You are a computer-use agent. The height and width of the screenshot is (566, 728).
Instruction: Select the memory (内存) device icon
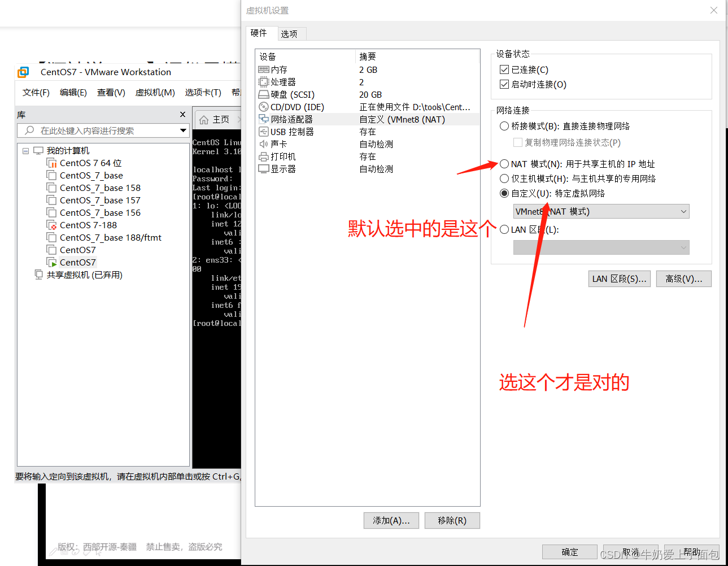click(264, 69)
